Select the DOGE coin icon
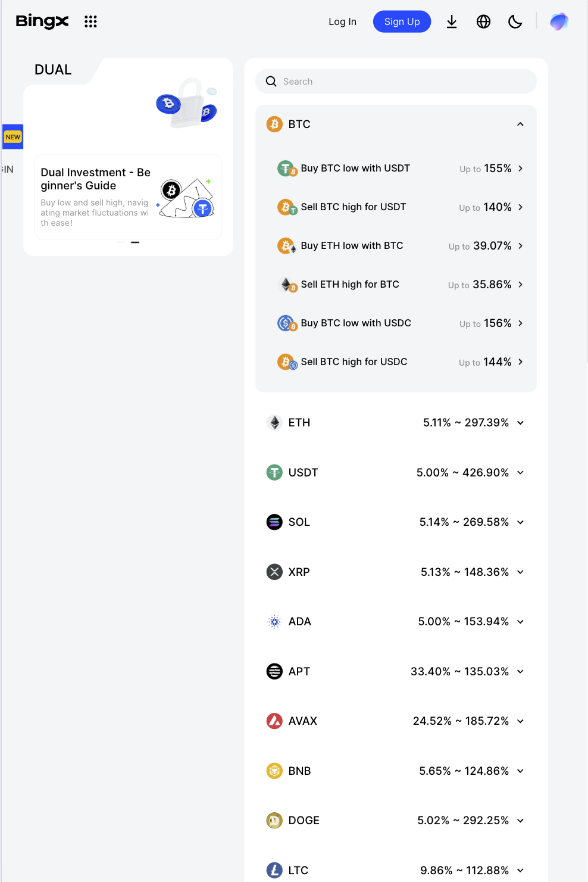This screenshot has width=588, height=882. [x=274, y=820]
